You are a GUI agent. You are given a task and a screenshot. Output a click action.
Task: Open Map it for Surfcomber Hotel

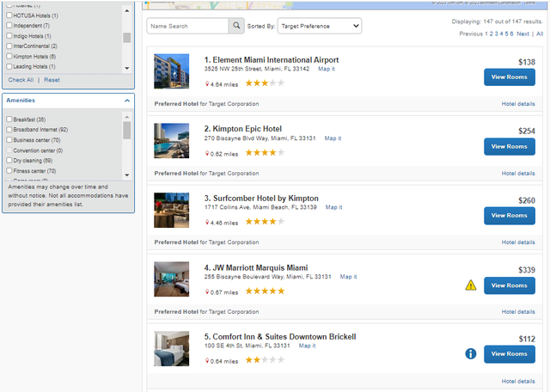[x=333, y=207]
